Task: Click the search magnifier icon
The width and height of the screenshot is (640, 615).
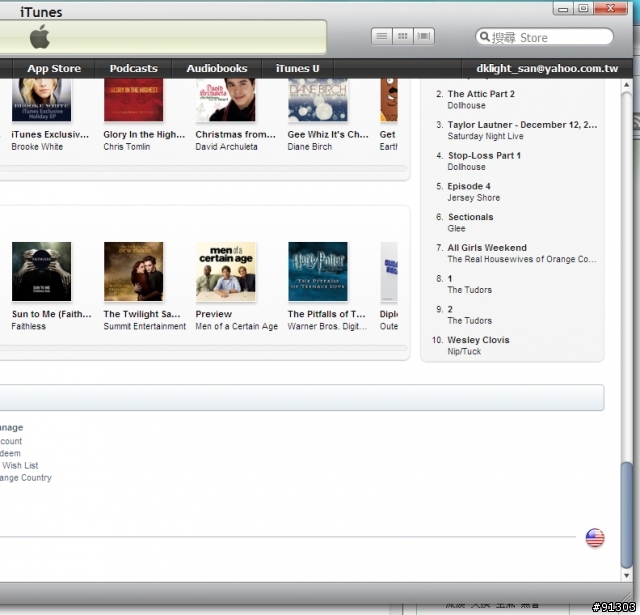Action: pyautogui.click(x=484, y=37)
